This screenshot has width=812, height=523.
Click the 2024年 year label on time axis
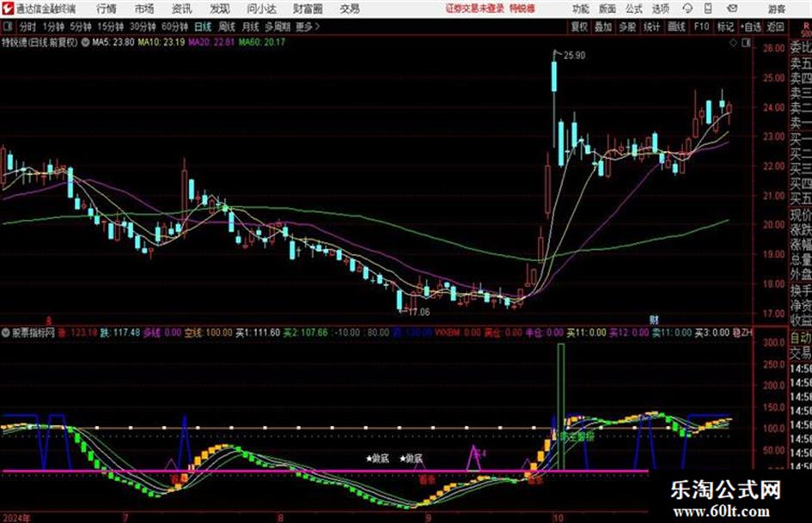(x=16, y=518)
